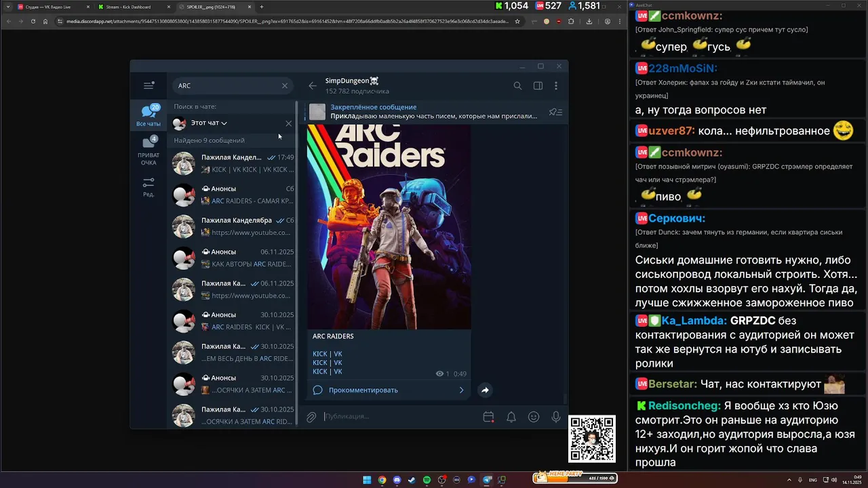Open result ...ЕМ ВЕСЬ ДЕНЬ В ARC RIDE...

tap(232, 352)
